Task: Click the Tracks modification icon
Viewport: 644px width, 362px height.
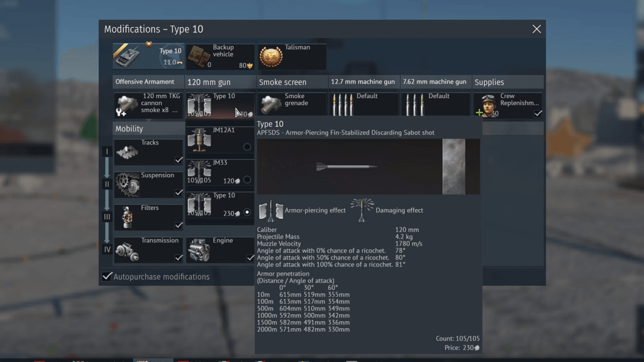Action: [127, 152]
